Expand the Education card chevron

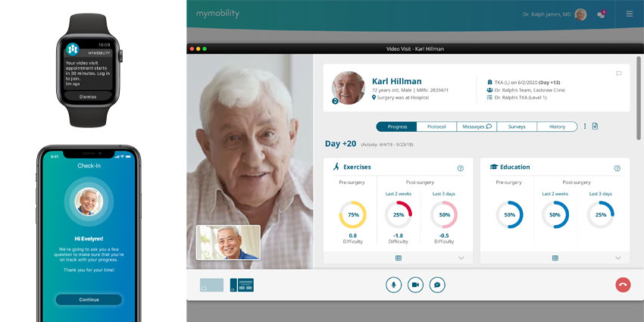pos(617,258)
